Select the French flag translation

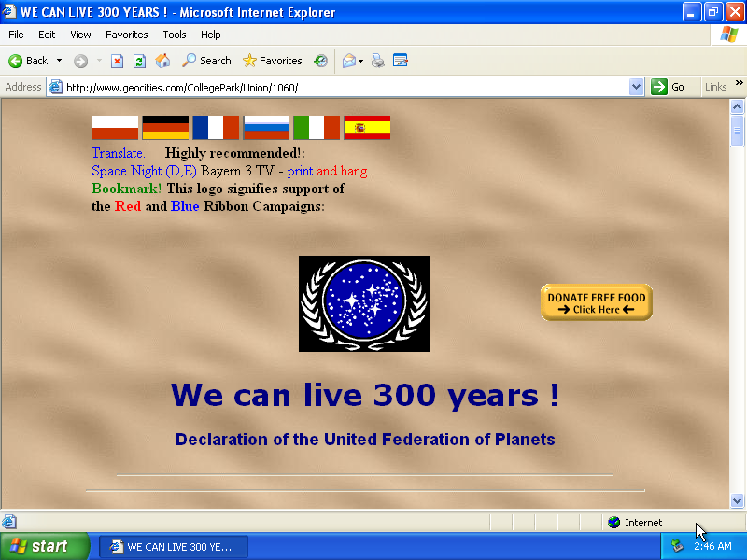click(216, 128)
